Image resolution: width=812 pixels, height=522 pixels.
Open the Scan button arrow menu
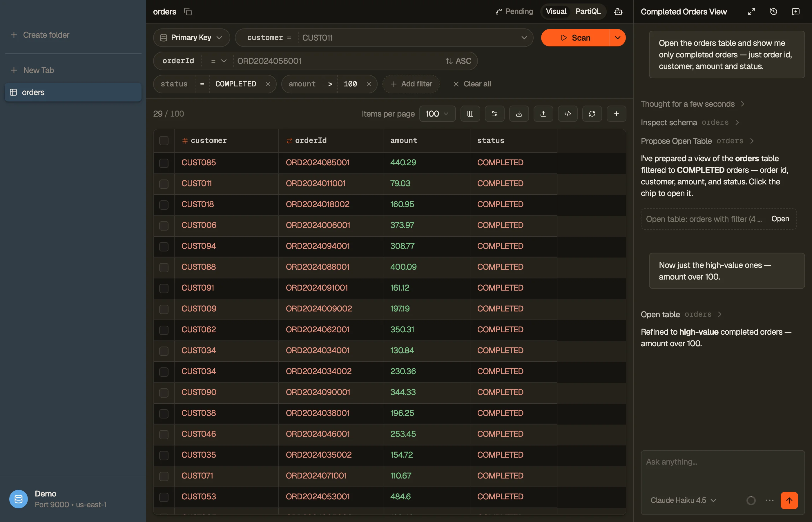tap(617, 38)
